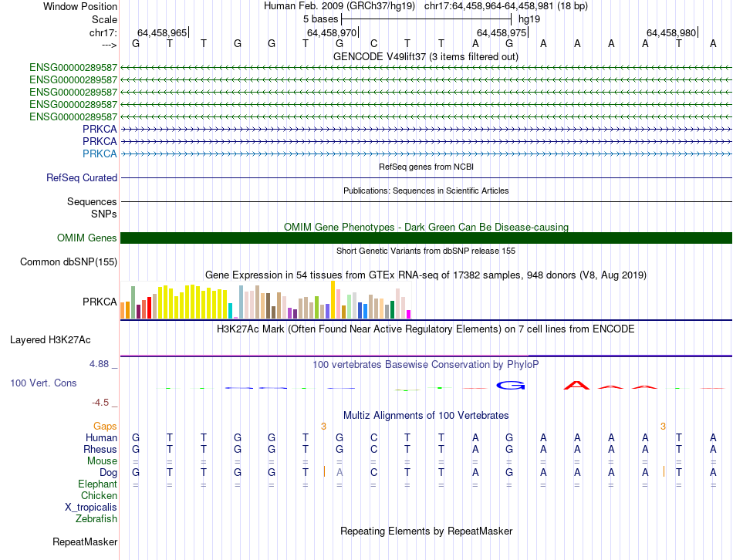733x560 pixels.
Task: Click the Common dbSNP(155) track label
Action: click(x=68, y=261)
